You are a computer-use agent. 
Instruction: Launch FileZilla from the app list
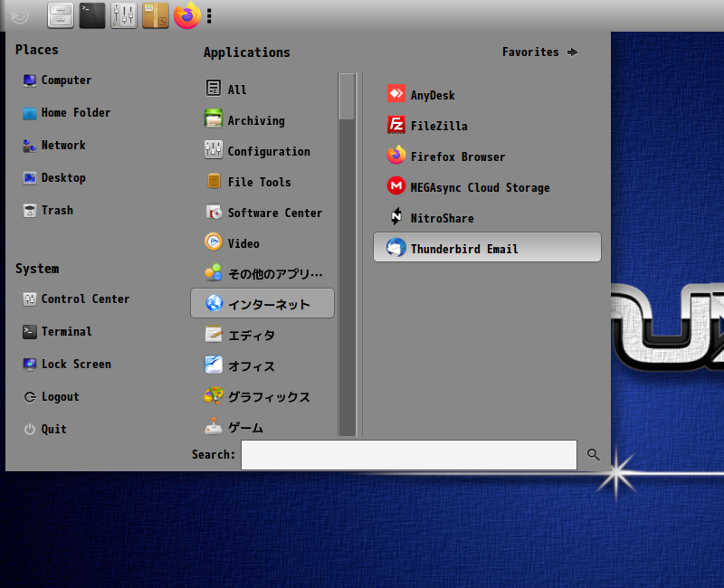click(x=487, y=125)
